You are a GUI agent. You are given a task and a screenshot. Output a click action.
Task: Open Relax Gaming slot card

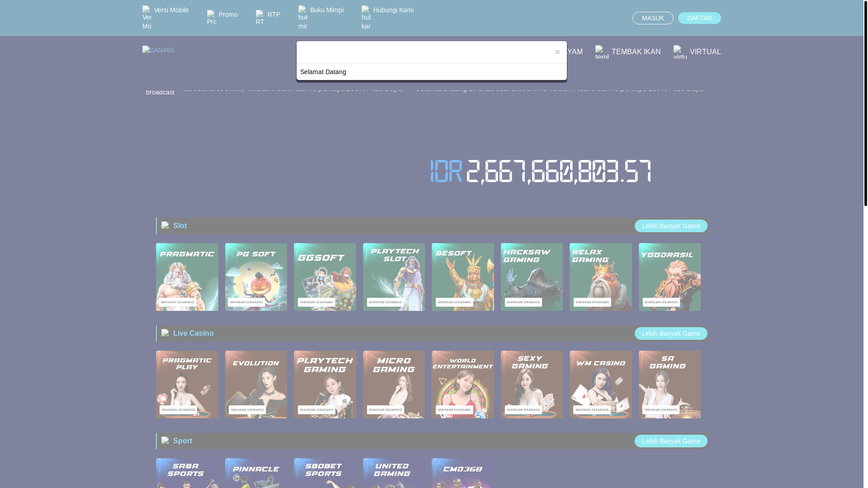tap(601, 277)
